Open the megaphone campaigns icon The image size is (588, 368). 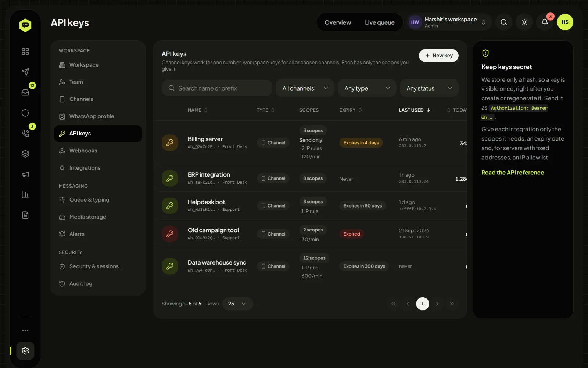(25, 174)
